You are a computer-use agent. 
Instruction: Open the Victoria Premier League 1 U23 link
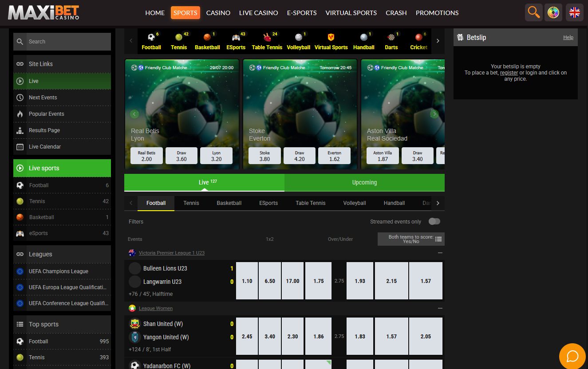171,253
